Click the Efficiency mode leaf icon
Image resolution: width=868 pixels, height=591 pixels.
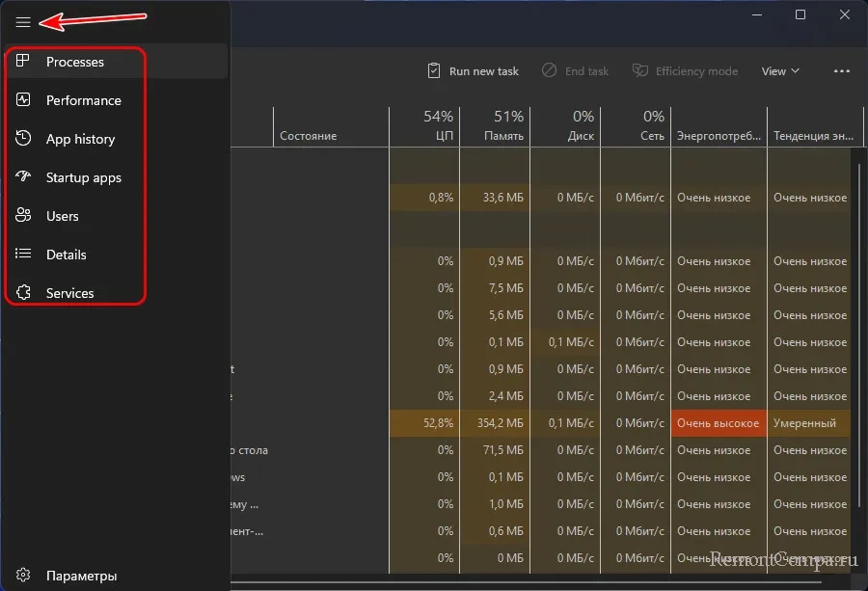coord(640,70)
